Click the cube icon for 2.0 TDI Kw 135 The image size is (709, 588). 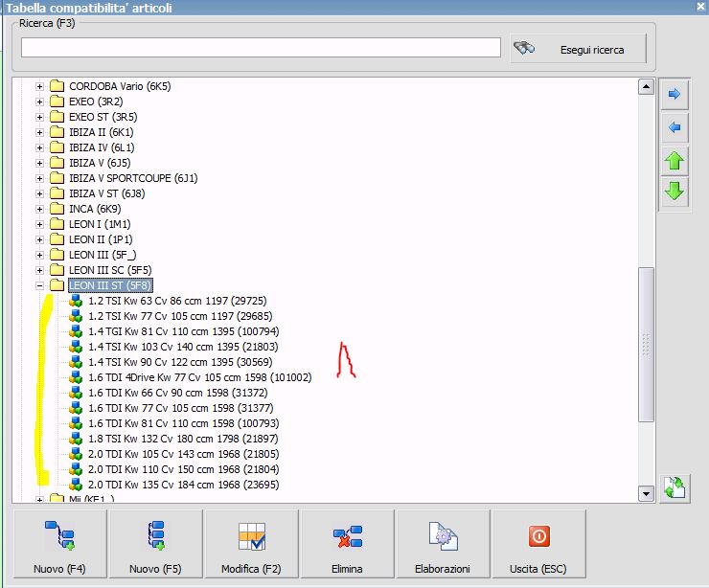(76, 485)
